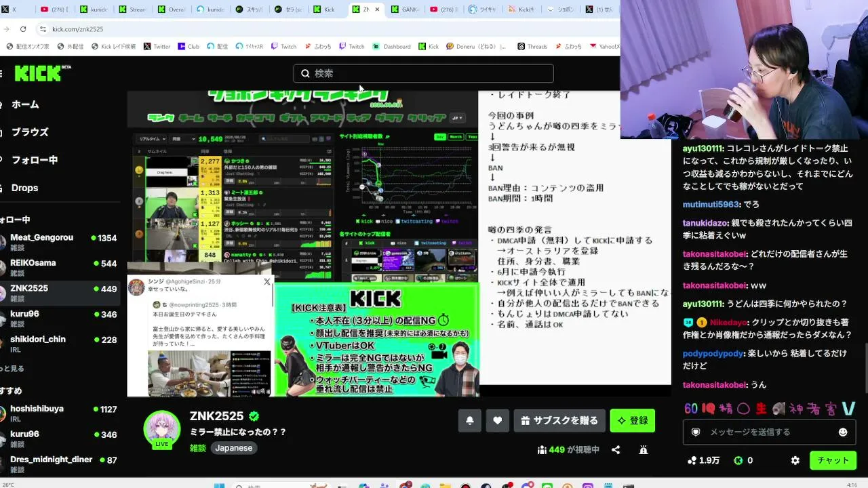The image size is (868, 488).
Task: Switch to the ショボン browser tab
Action: 560,9
